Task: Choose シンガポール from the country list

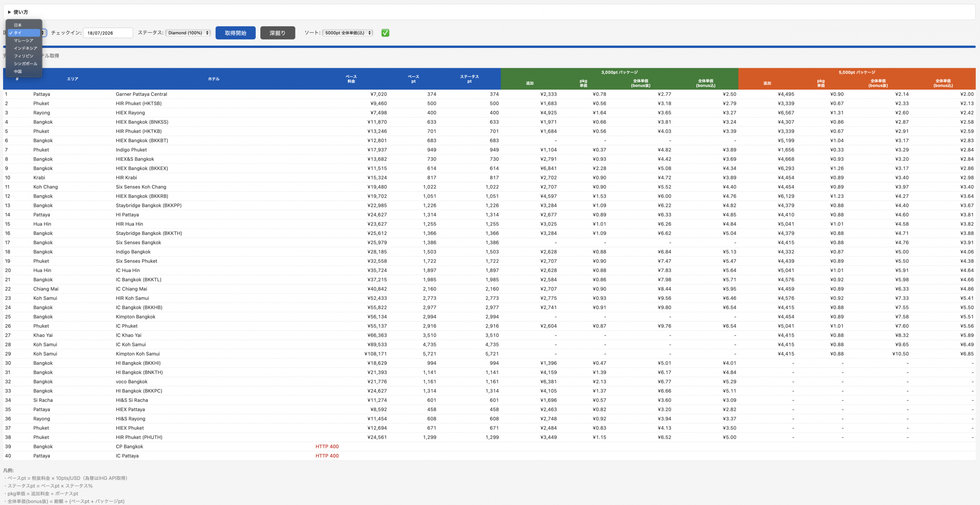Action: 24,64
